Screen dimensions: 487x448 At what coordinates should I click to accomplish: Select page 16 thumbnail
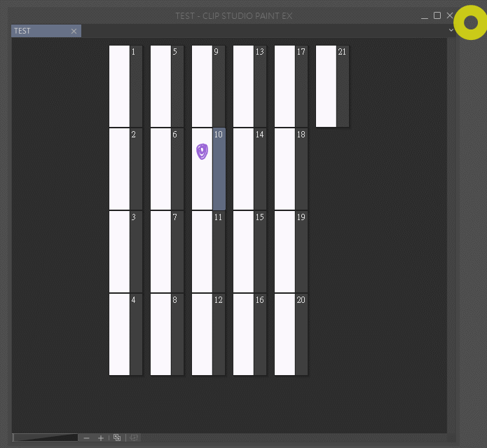243,334
